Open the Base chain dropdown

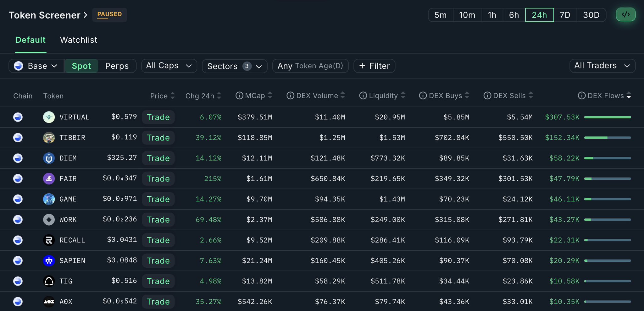tap(36, 66)
